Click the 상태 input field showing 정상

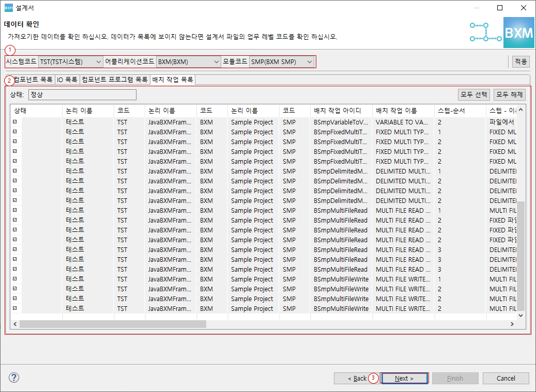pyautogui.click(x=82, y=95)
